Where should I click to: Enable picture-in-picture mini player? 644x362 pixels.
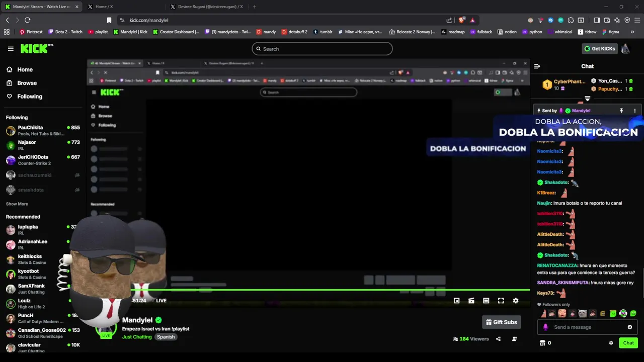pyautogui.click(x=456, y=301)
